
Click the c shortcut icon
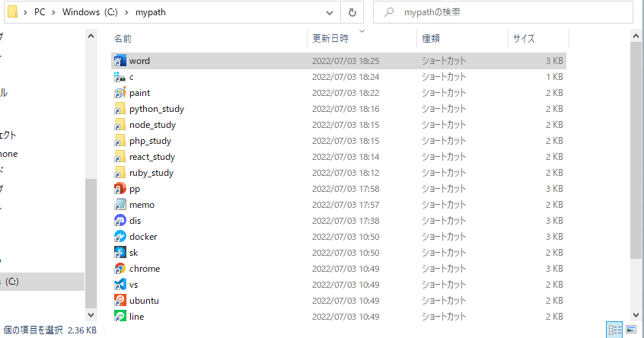tap(120, 77)
